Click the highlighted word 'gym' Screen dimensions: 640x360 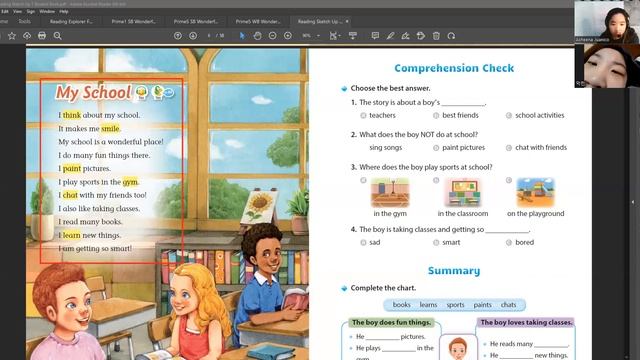[130, 182]
